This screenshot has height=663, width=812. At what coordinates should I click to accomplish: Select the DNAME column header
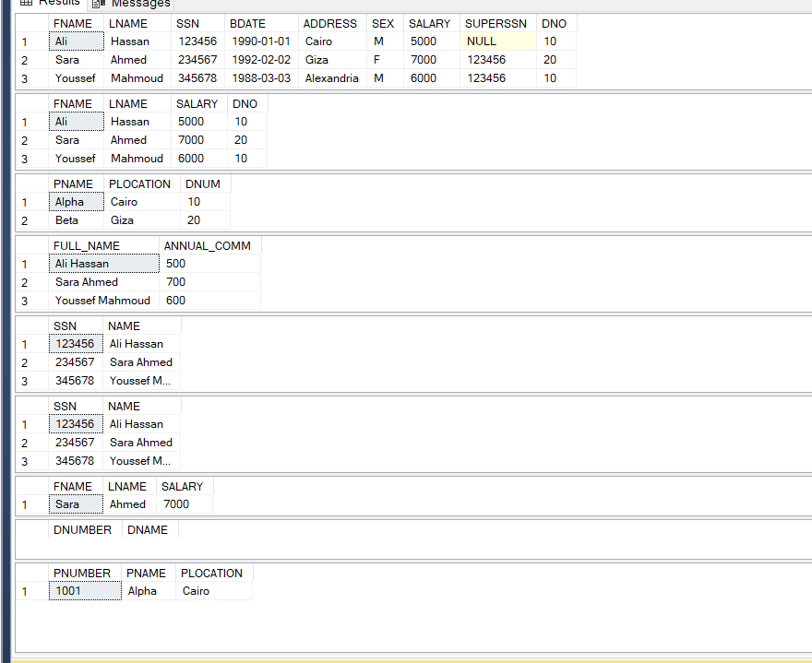[148, 529]
